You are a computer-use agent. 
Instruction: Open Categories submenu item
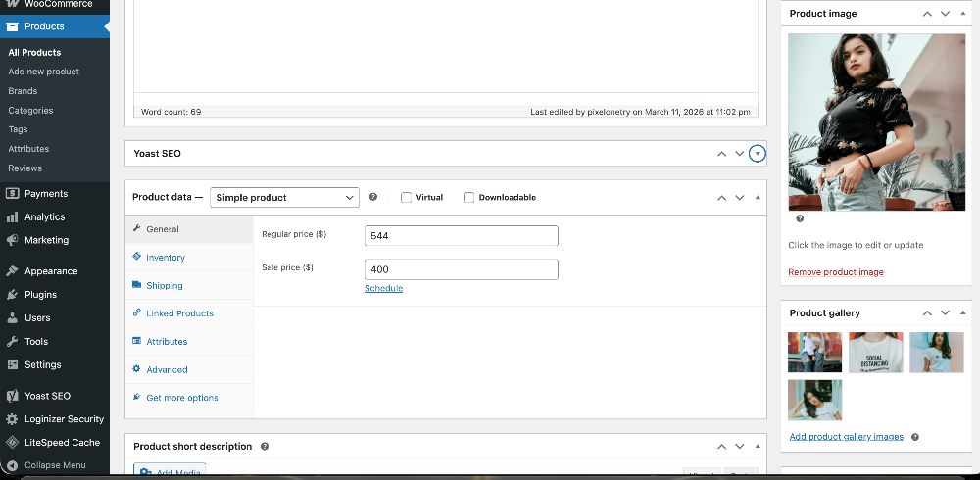coord(30,111)
